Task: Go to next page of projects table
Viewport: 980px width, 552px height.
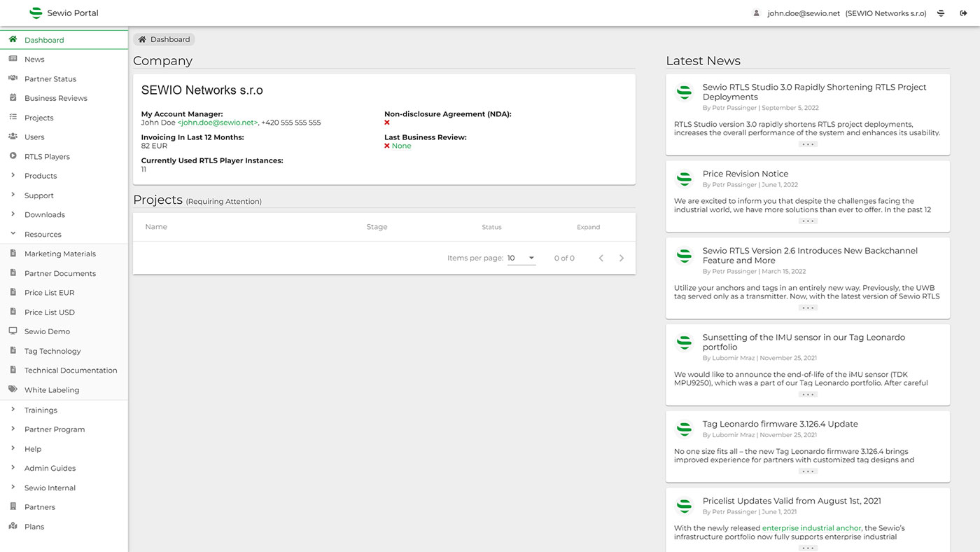Action: tap(622, 258)
